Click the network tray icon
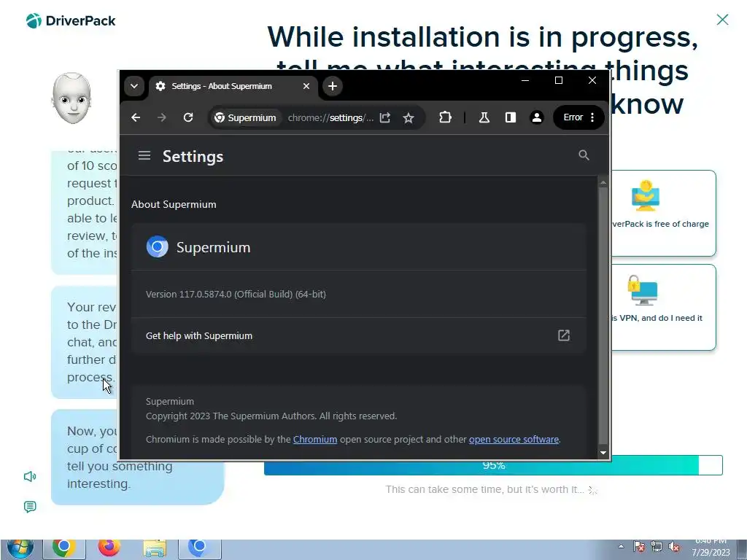This screenshot has width=747, height=560. (x=657, y=547)
